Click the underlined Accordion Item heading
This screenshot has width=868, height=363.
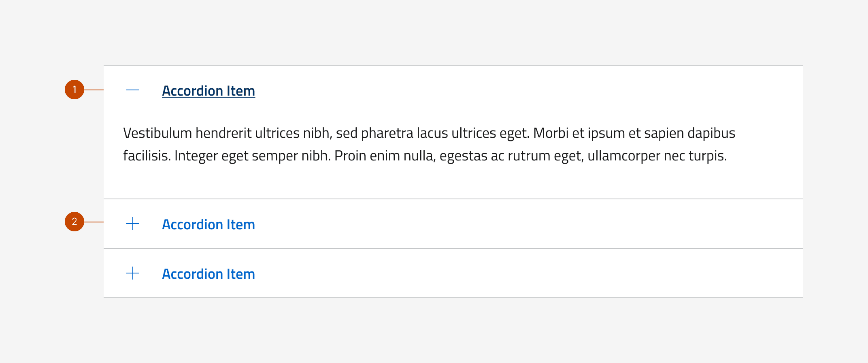(x=208, y=91)
